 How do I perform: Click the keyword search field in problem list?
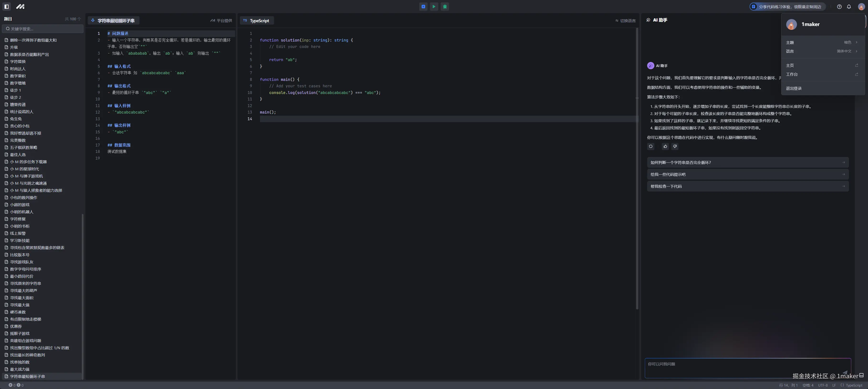coord(43,29)
